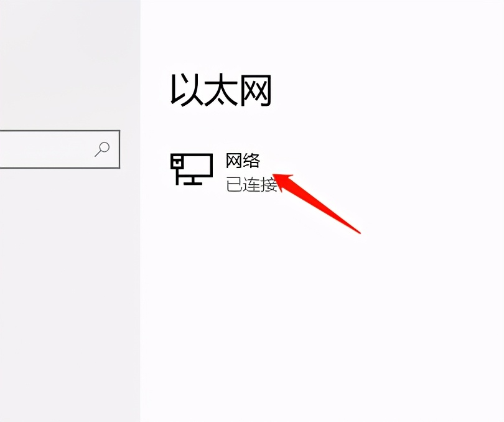Open the 网络 已连接 Ethernet entry
This screenshot has width=504, height=422.
[224, 173]
